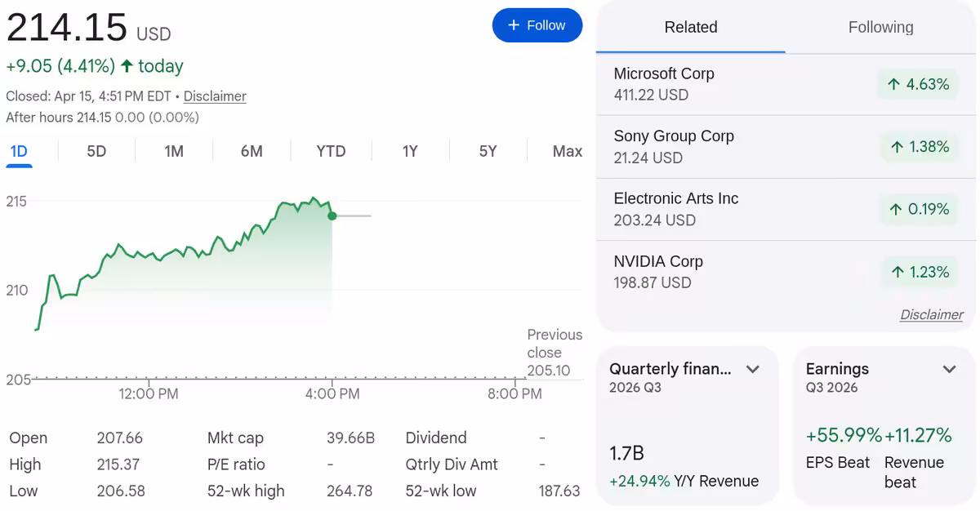Click NVIDIA Corp 1.23% change badge

919,273
